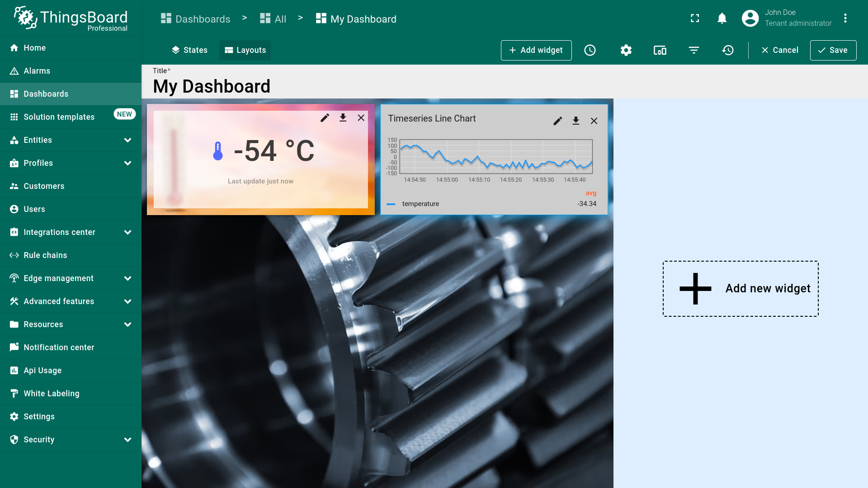Export the temperature card widget

click(x=343, y=118)
